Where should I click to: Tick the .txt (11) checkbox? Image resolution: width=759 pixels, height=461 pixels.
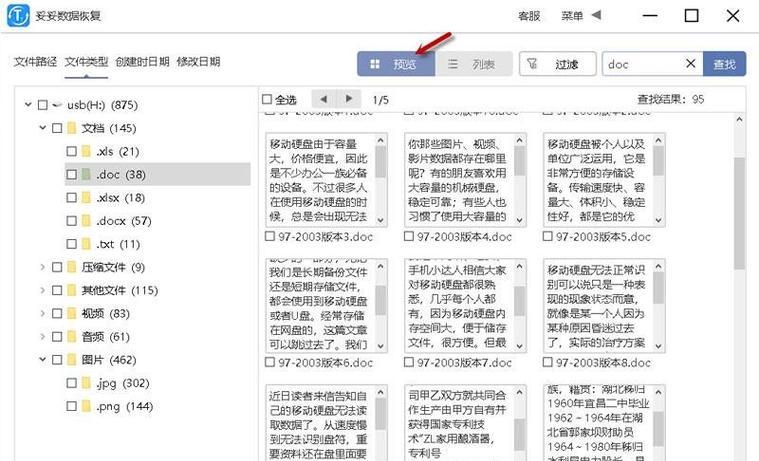(x=72, y=244)
